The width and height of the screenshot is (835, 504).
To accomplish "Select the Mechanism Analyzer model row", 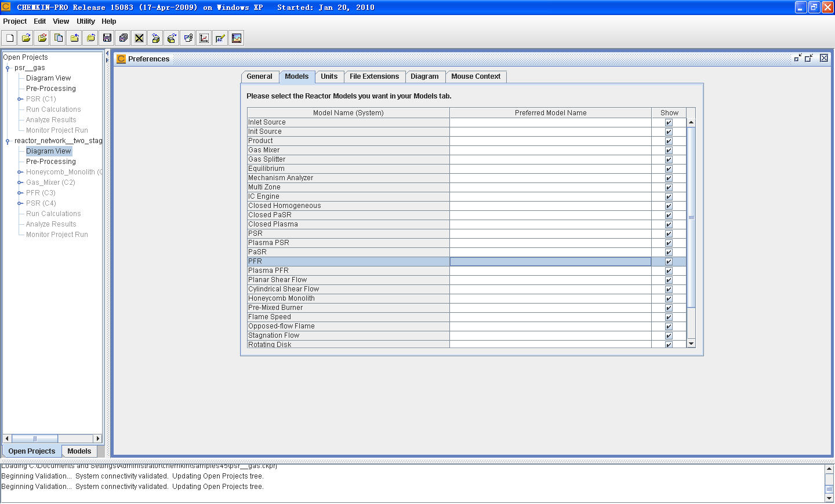I will point(348,178).
